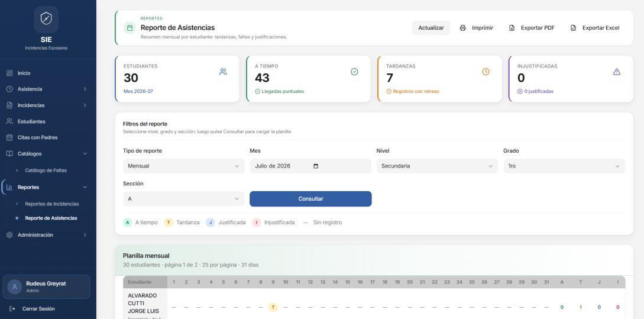Viewport: 644px width, 319px height.
Task: Click the green calendar icon beside Reporte de Asistencias
Action: click(130, 28)
